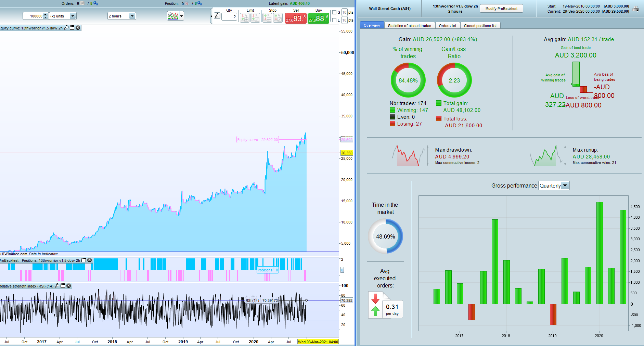Image resolution: width=644 pixels, height=346 pixels.
Task: Select the highlighted date marker on time axis
Action: 318,342
